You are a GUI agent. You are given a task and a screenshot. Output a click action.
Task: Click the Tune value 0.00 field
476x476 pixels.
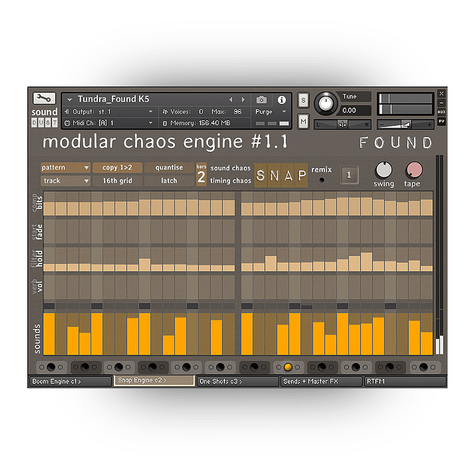coord(355,110)
